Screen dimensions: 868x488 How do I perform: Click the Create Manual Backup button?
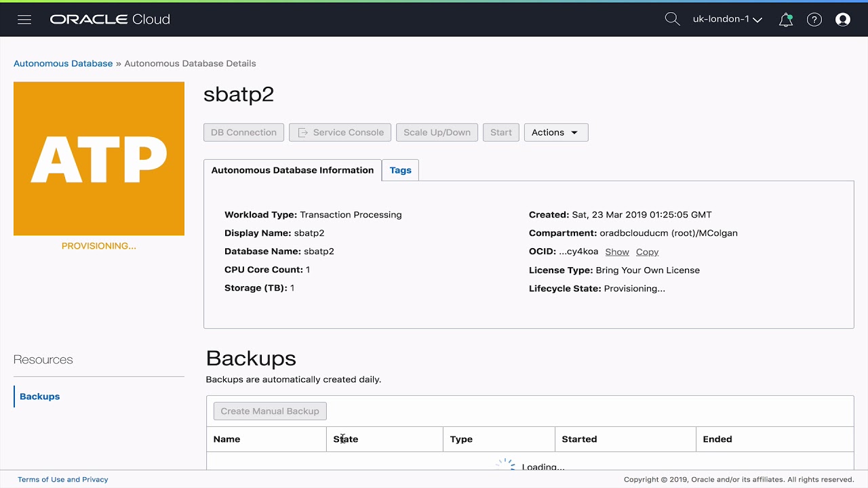(x=270, y=411)
